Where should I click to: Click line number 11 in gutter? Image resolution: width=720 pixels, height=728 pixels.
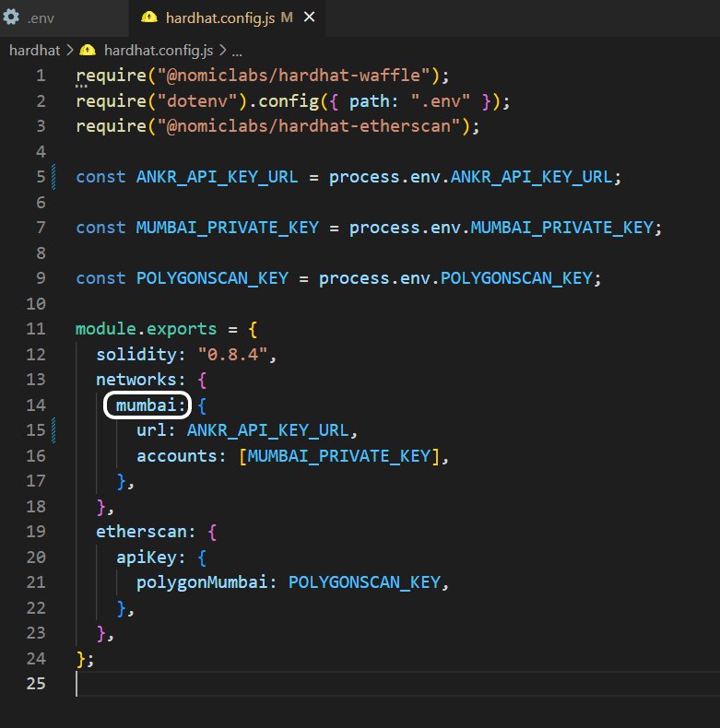tap(36, 329)
